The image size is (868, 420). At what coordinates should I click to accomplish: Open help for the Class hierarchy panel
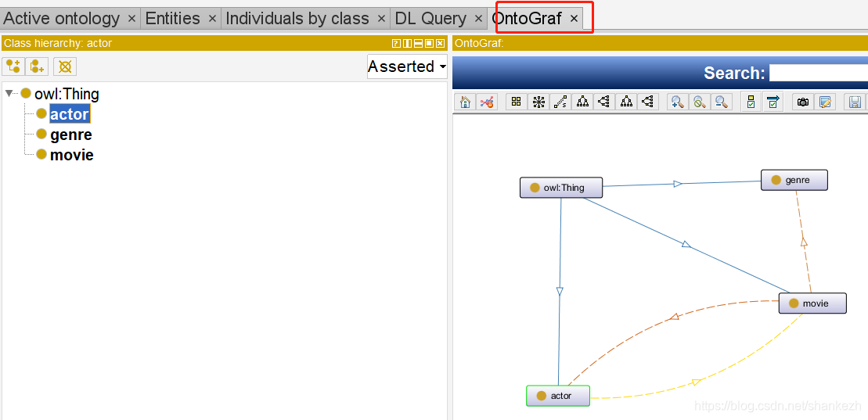[396, 43]
